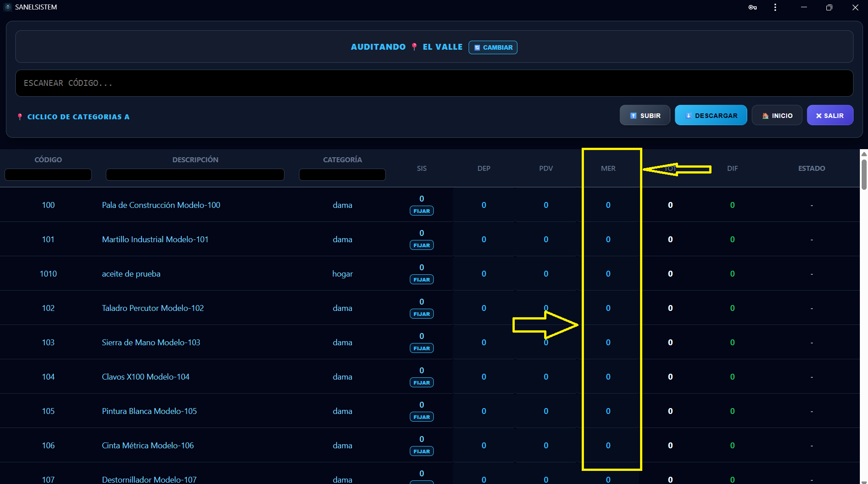Click the SUBIR upload button

[645, 116]
